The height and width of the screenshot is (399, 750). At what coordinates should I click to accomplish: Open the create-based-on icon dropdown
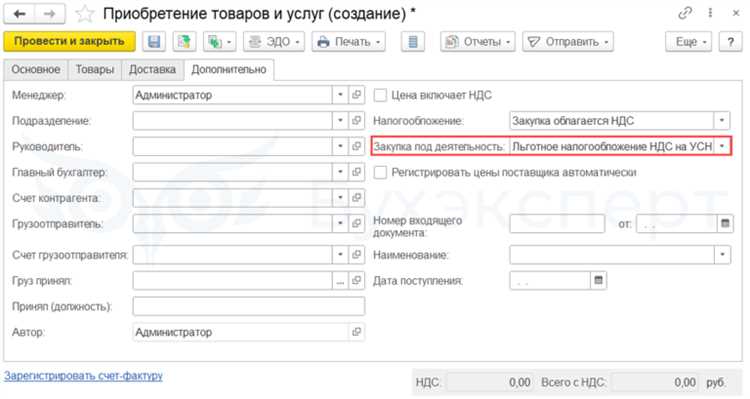220,42
